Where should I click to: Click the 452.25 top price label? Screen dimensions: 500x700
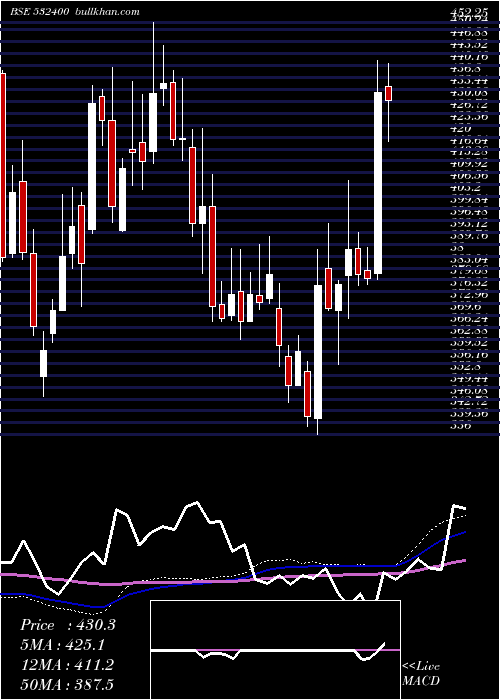point(468,11)
